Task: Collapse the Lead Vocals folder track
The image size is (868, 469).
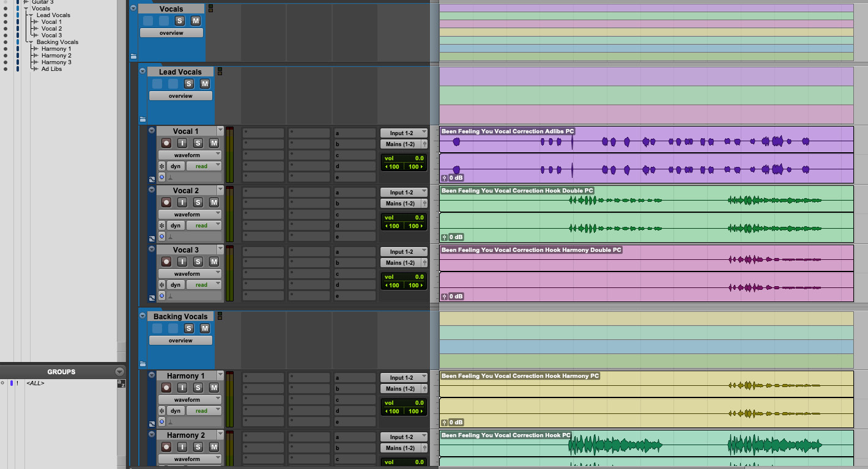Action: click(142, 72)
